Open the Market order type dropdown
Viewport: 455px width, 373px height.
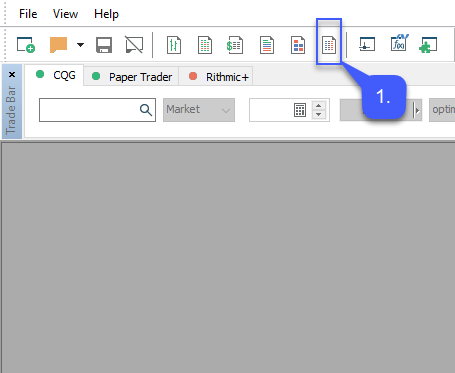[199, 110]
